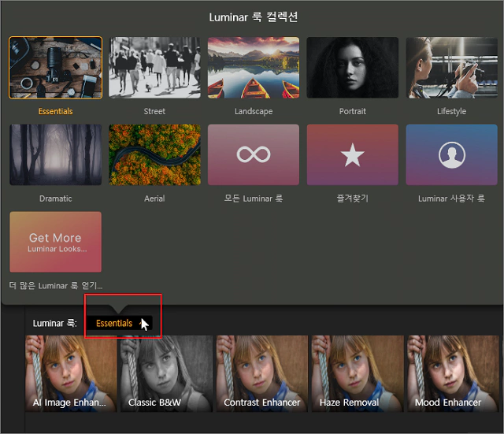Click the 'Portrait' caption text
The height and width of the screenshot is (434, 504).
coord(353,111)
